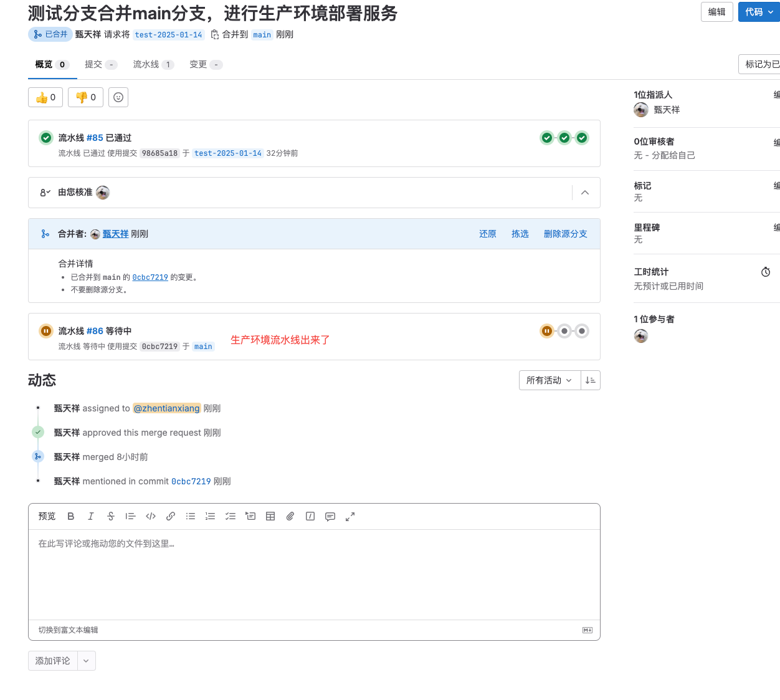The height and width of the screenshot is (700, 780).
Task: Click the bold formatting icon
Action: [x=71, y=516]
